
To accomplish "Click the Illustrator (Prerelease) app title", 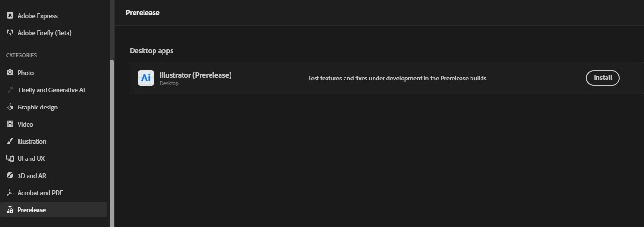I will coord(195,75).
